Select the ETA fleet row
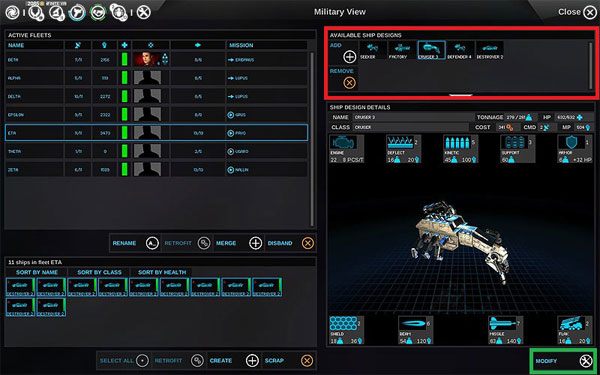The image size is (600, 375). coord(157,133)
